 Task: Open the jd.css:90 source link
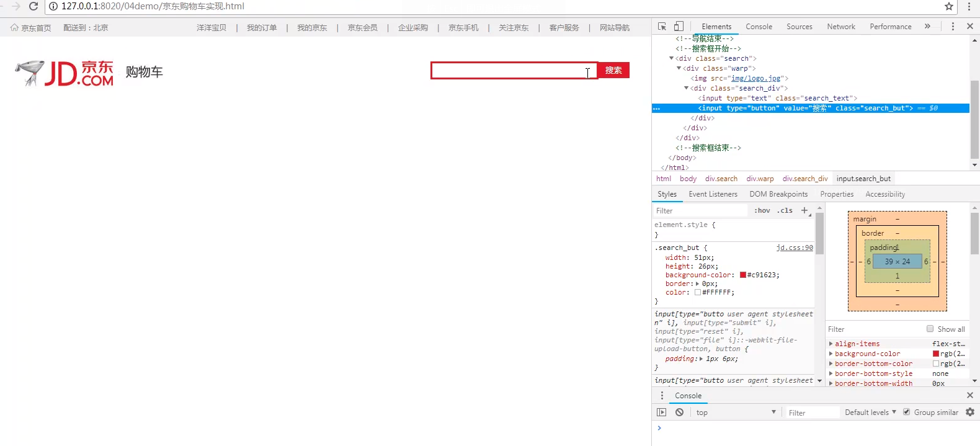795,248
